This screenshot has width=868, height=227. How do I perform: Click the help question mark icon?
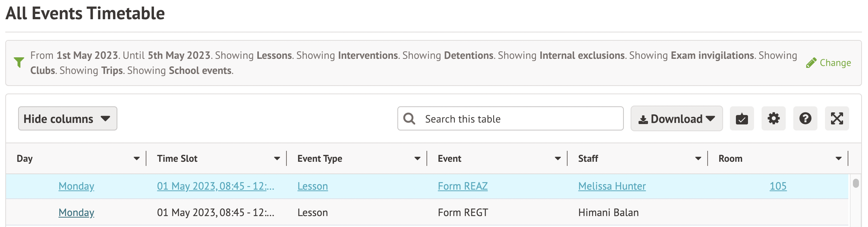pyautogui.click(x=805, y=119)
